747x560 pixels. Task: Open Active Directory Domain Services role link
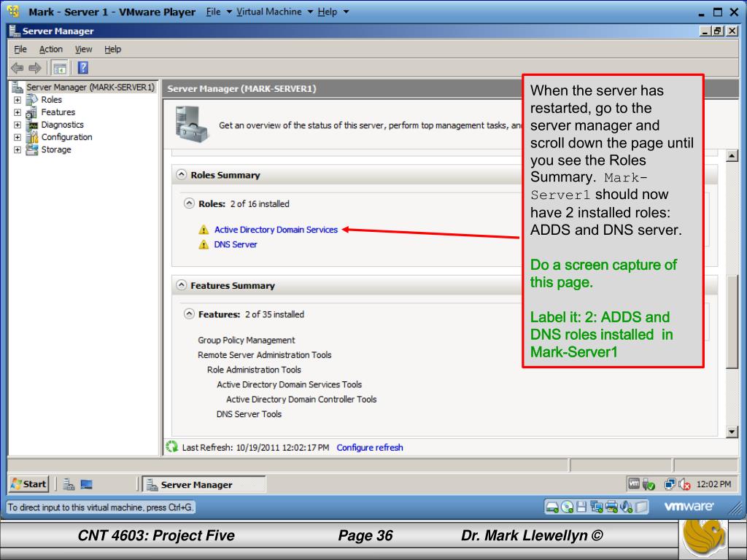276,230
